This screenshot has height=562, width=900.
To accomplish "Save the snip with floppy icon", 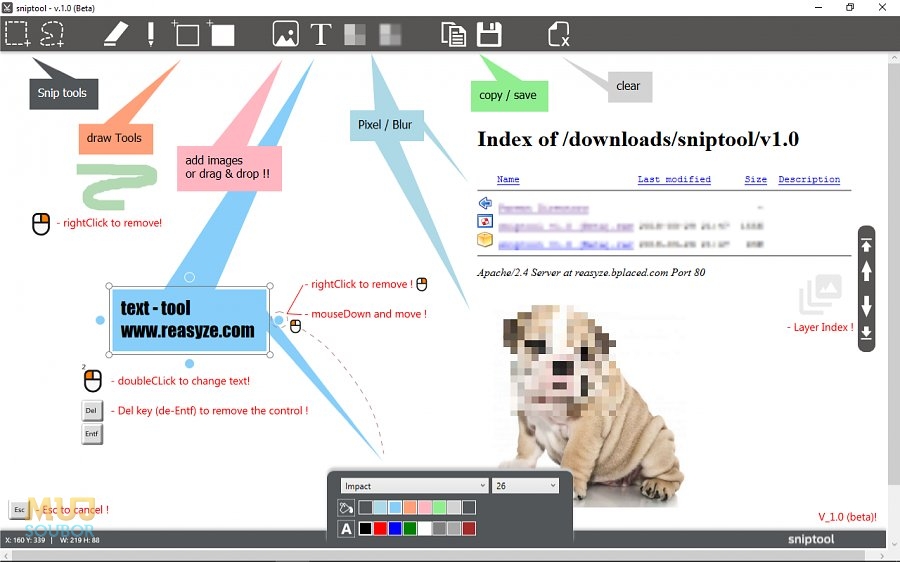I will [489, 34].
